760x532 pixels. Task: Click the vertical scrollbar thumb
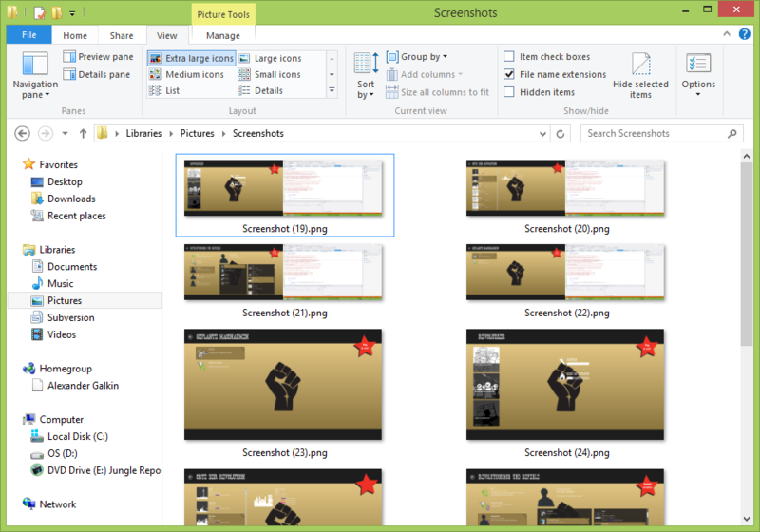pyautogui.click(x=747, y=255)
